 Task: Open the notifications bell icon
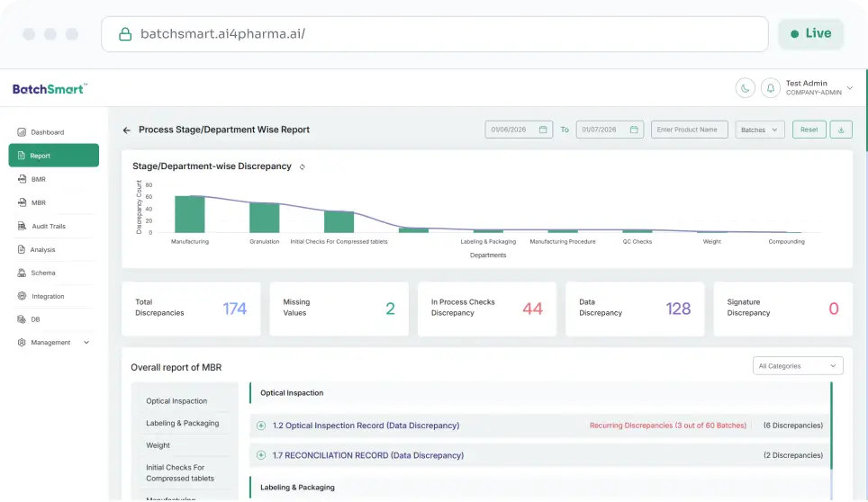point(770,88)
